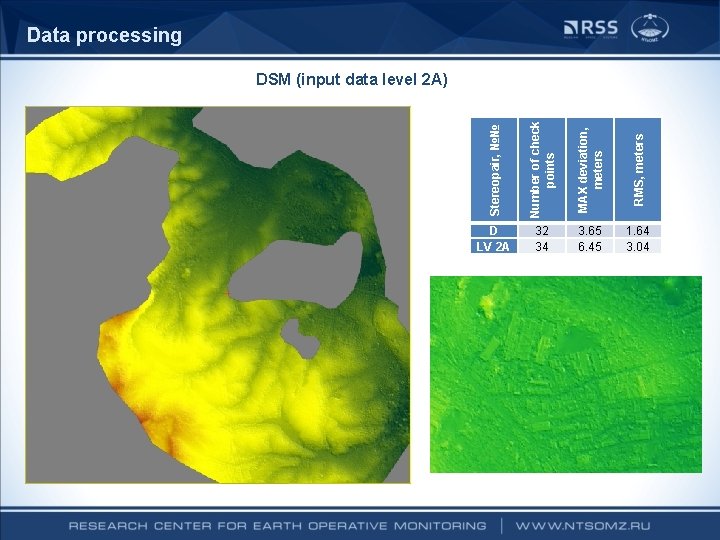Click the 'RMS, meters' column header
The width and height of the screenshot is (720, 540).
638,169
